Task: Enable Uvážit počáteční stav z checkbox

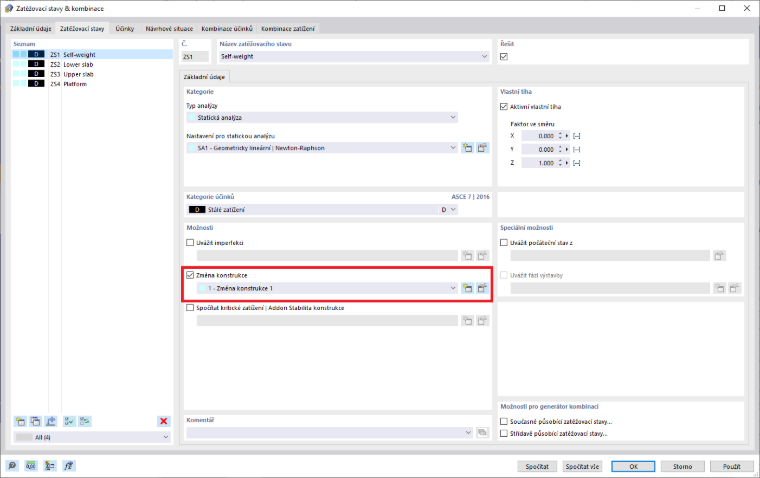Action: [504, 242]
